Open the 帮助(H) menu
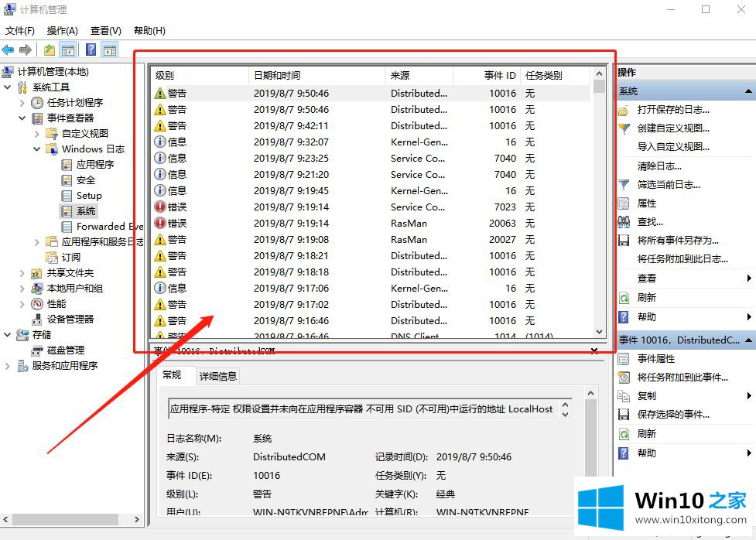Screen dimensions: 756x540 pyautogui.click(x=149, y=31)
